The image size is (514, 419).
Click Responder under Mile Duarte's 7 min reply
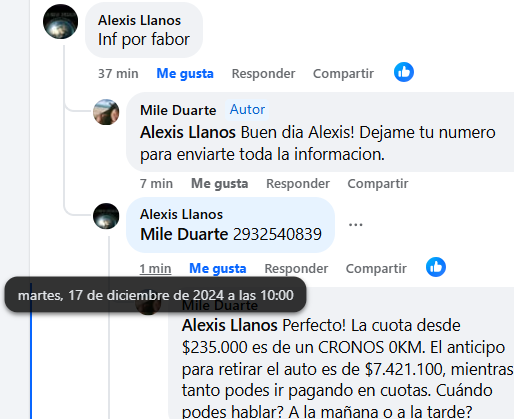[298, 183]
